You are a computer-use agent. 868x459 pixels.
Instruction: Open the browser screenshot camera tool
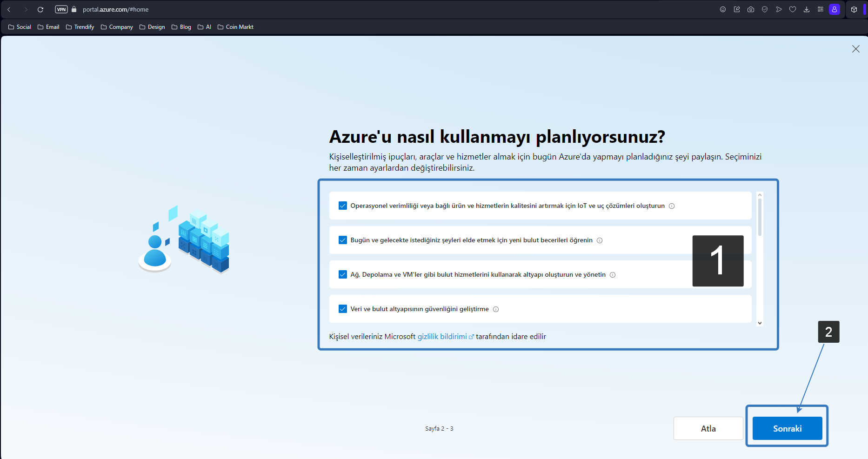point(751,9)
